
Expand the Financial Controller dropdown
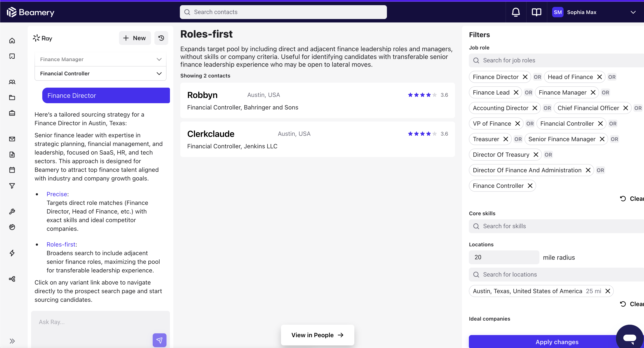click(159, 74)
